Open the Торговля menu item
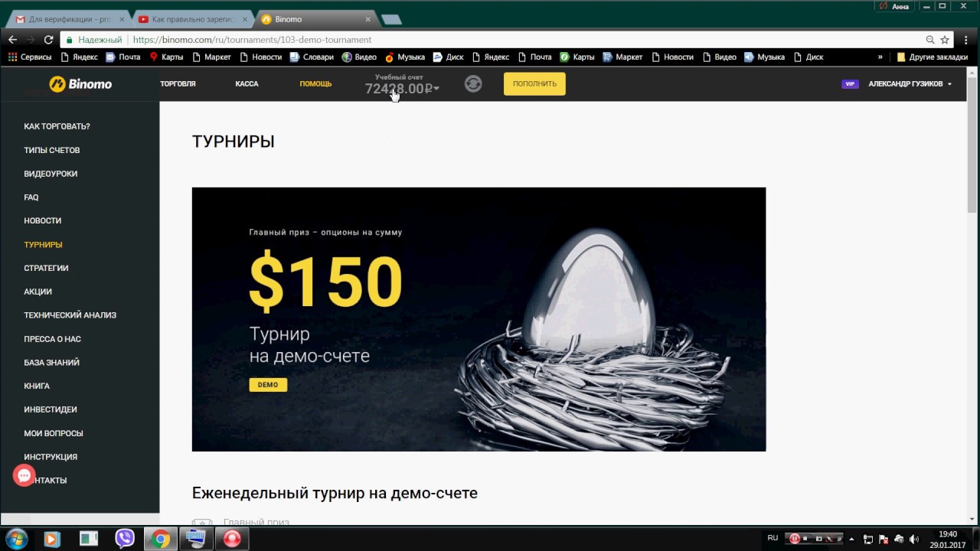Screen dimensions: 980x551 click(178, 84)
